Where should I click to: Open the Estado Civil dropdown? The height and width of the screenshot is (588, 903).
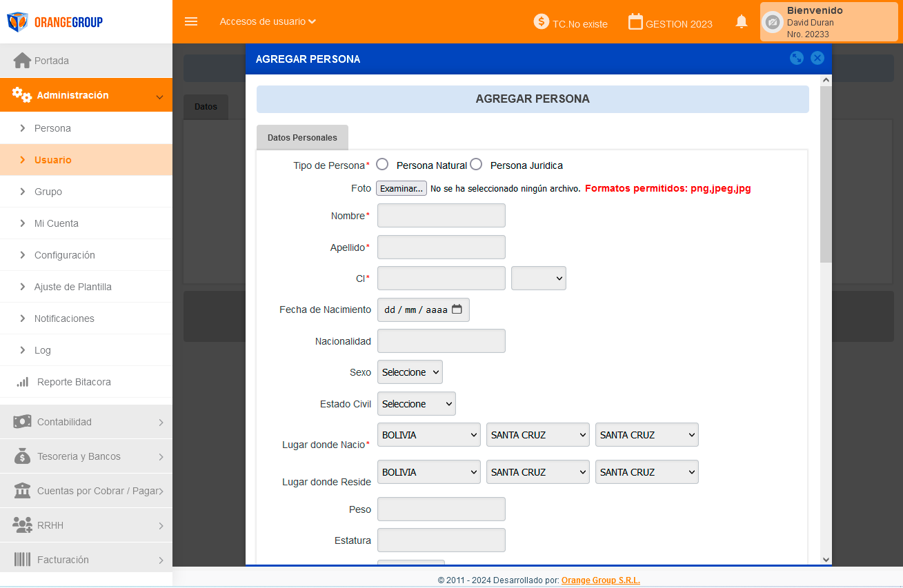pyautogui.click(x=416, y=404)
